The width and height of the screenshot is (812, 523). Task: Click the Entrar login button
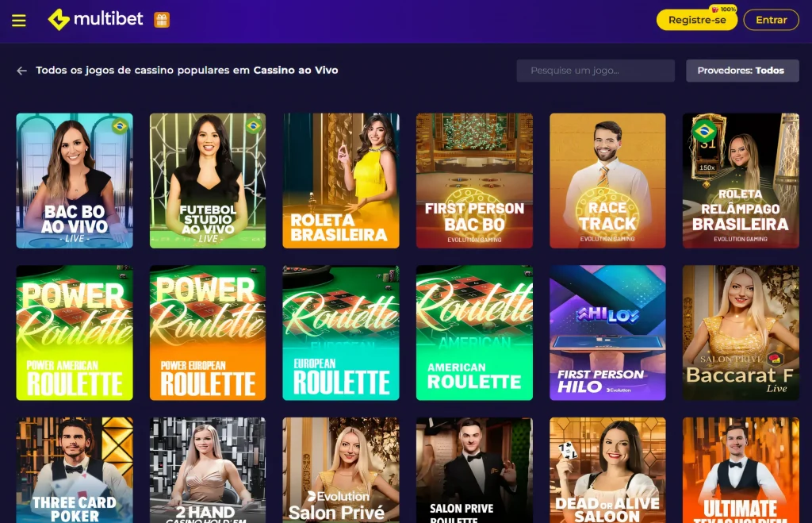point(771,20)
